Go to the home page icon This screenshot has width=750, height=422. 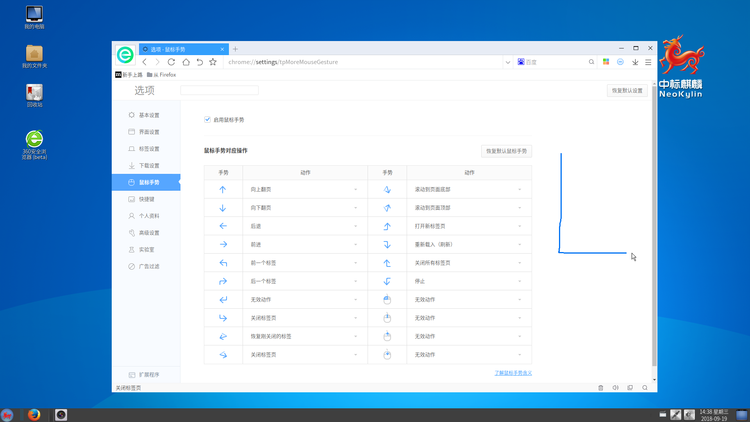pyautogui.click(x=186, y=62)
